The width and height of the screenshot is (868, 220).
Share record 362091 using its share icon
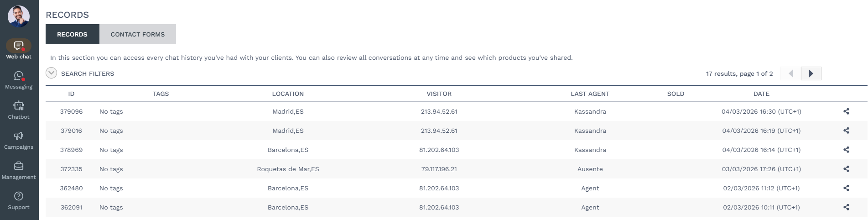coord(846,207)
